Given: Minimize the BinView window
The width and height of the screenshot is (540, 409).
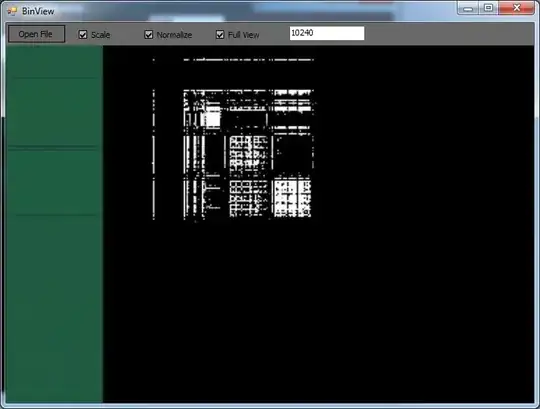Looking at the screenshot, I should point(468,8).
